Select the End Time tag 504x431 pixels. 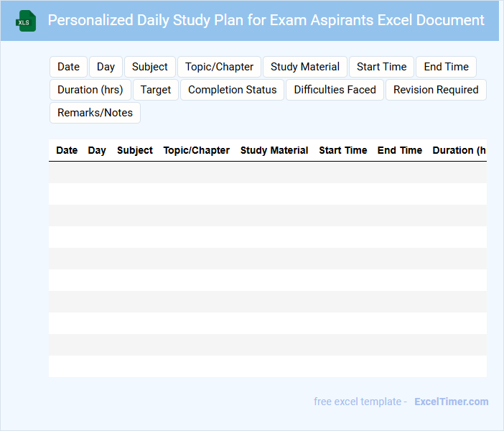(x=446, y=67)
